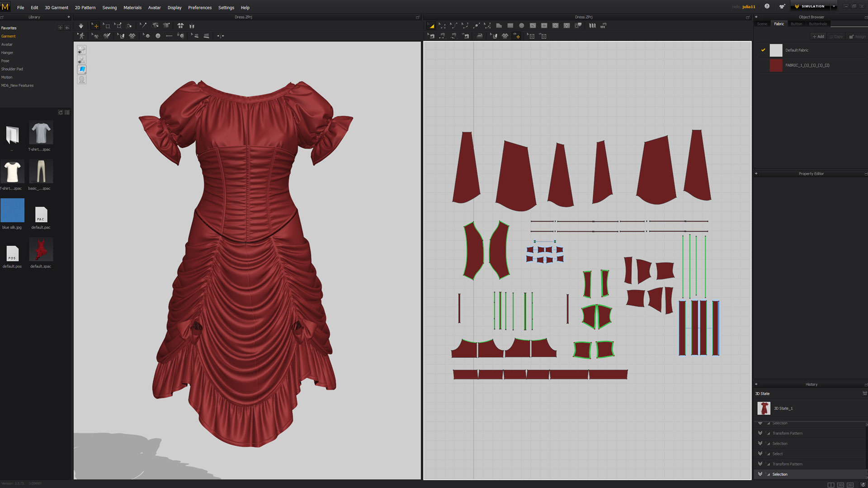Switch to 3D-only window layout

840,485
